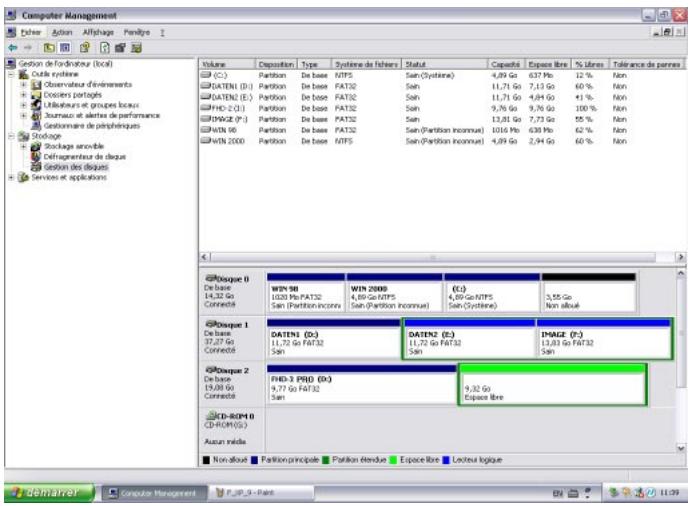Click the Gestionnaire de périphériques tree icon

coord(36,126)
